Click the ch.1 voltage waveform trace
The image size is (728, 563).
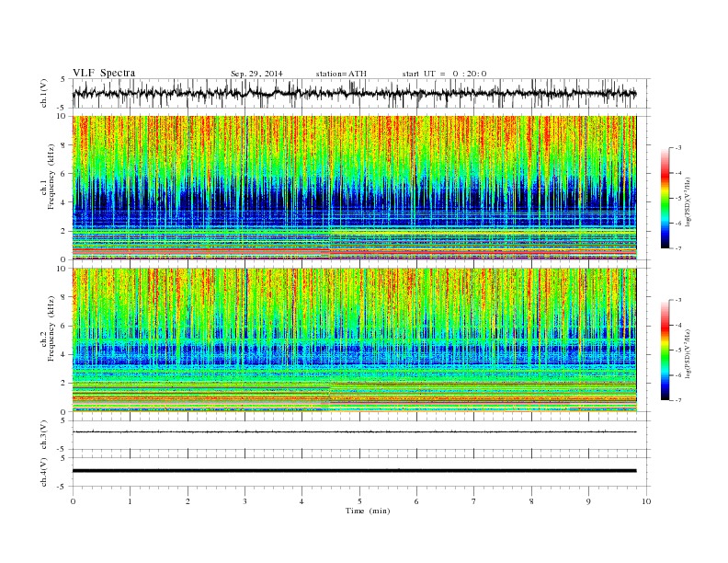354,93
